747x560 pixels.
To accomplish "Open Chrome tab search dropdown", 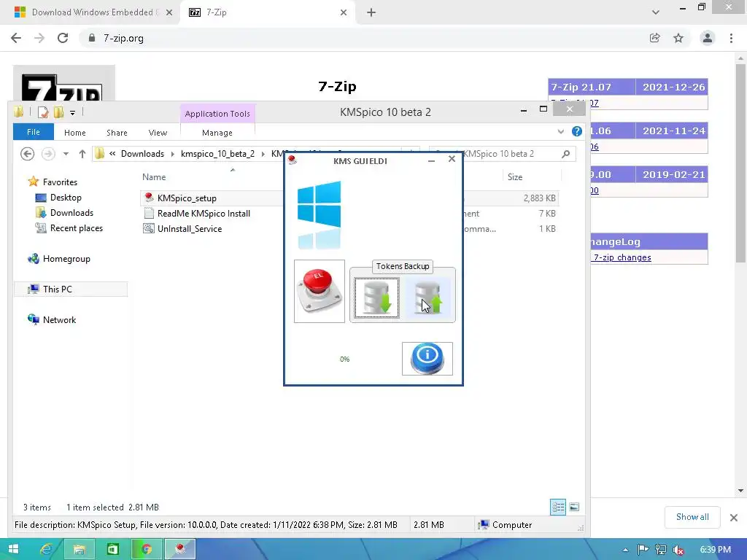I will (656, 12).
